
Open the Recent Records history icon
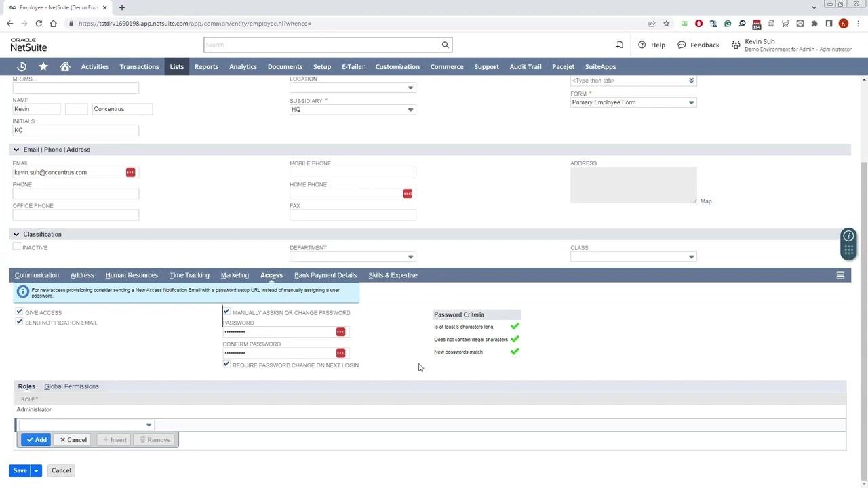pyautogui.click(x=22, y=66)
